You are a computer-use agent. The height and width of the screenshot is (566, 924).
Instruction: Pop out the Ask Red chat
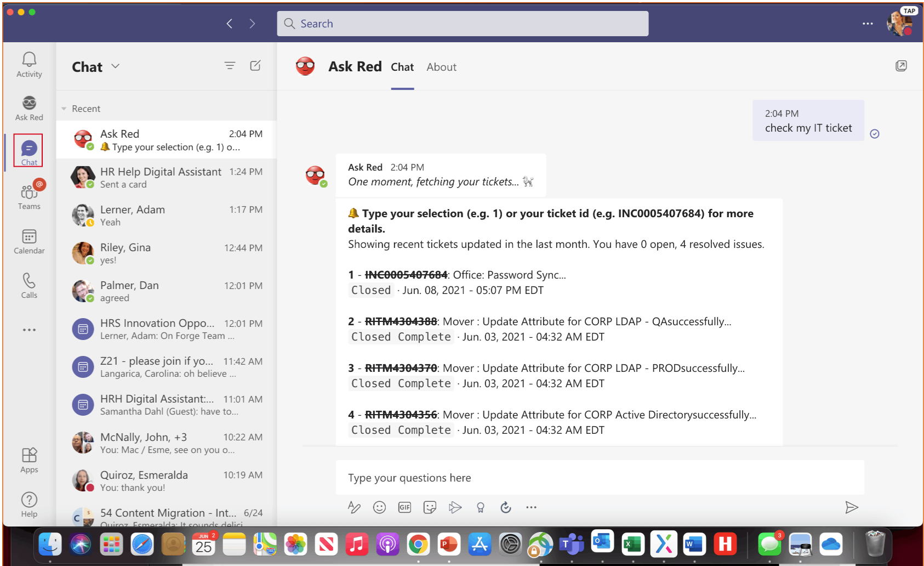[901, 66]
